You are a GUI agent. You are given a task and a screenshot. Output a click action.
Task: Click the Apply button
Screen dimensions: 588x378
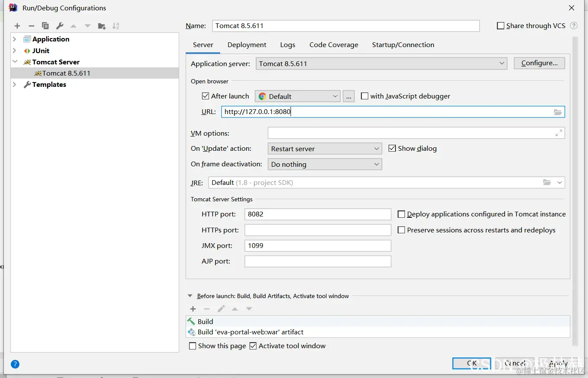point(558,363)
